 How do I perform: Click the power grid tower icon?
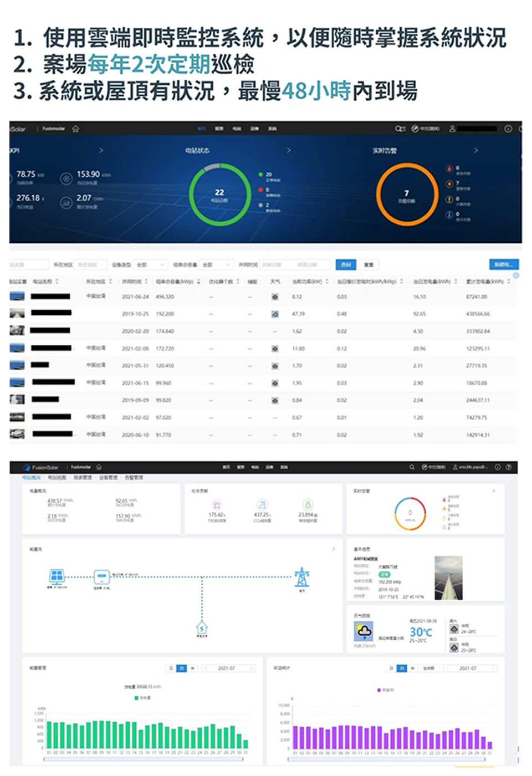(302, 576)
